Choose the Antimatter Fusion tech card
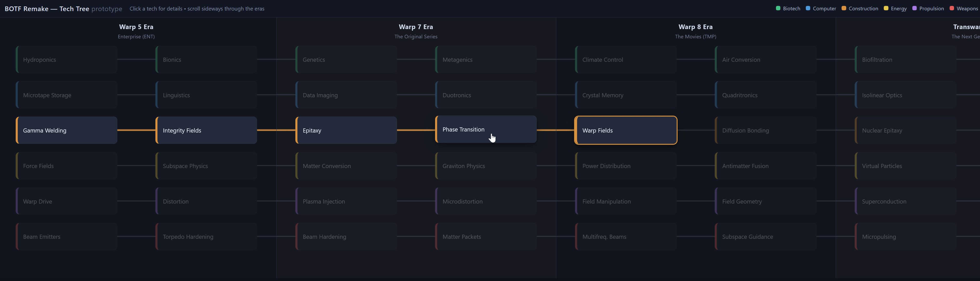The height and width of the screenshot is (281, 980). (766, 166)
